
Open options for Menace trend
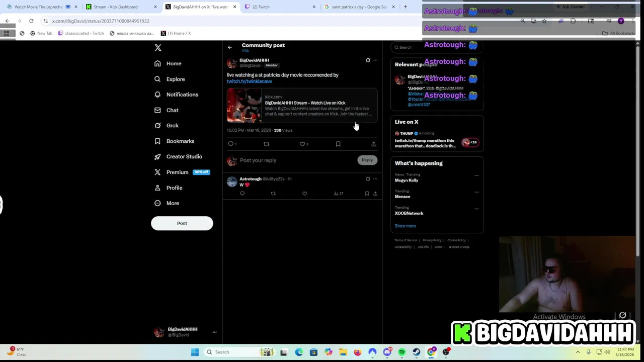coord(476,192)
